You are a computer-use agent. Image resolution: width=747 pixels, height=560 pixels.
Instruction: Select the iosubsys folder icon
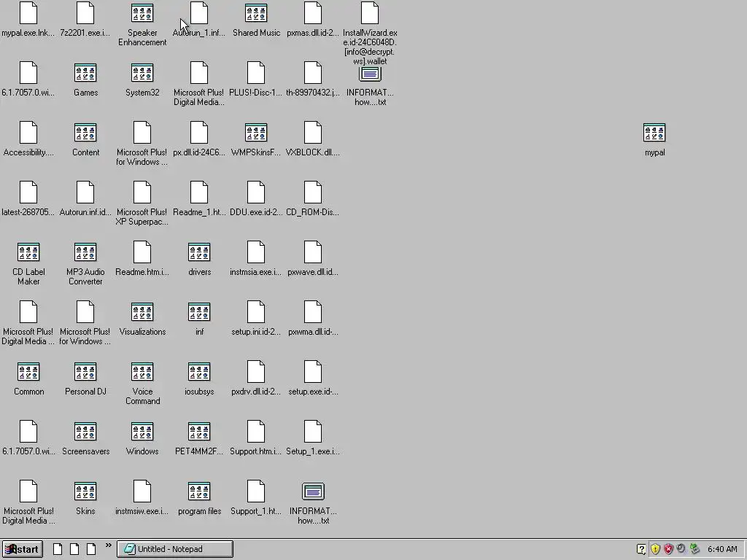tap(199, 371)
